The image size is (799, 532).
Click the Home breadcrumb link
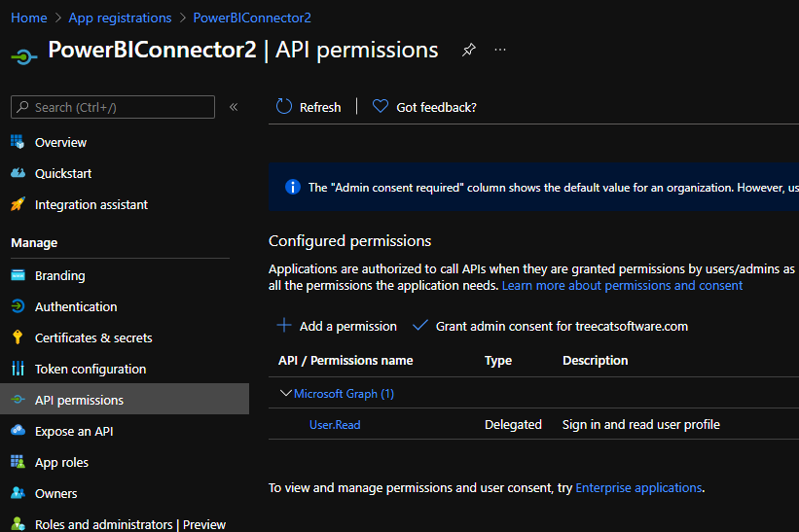pos(29,18)
